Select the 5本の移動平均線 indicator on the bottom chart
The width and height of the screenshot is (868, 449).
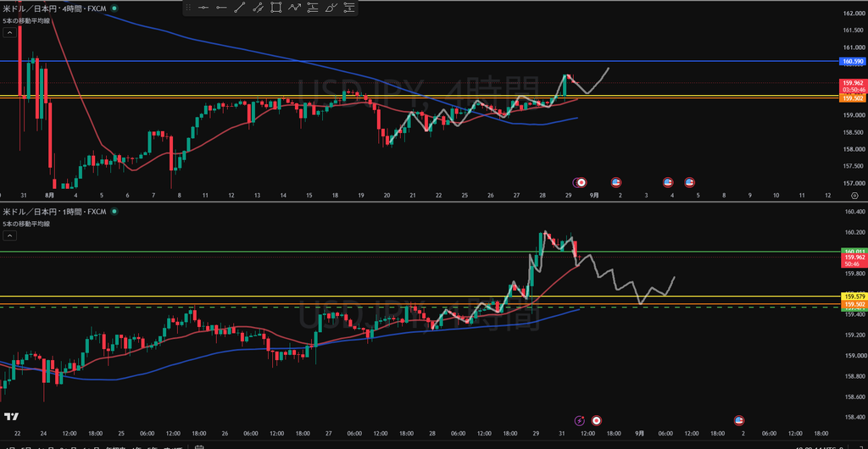[x=26, y=224]
